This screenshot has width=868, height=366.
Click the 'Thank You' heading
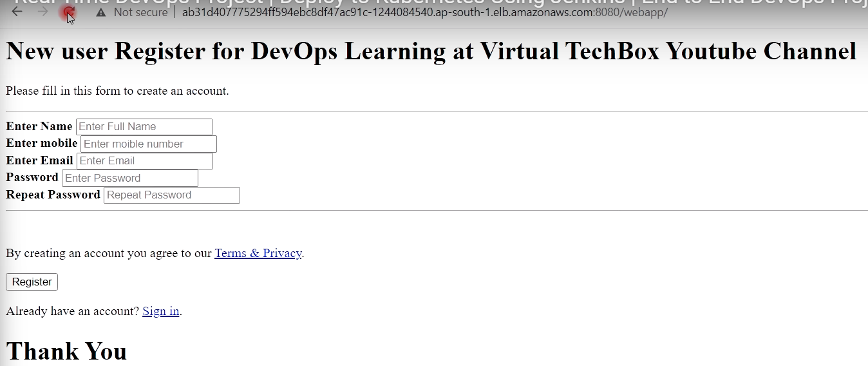tap(66, 351)
